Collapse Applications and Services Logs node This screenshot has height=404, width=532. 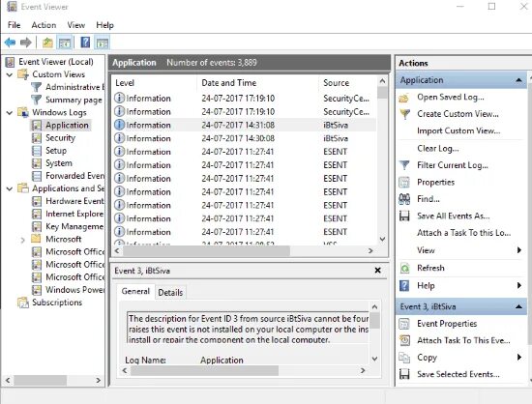point(10,188)
